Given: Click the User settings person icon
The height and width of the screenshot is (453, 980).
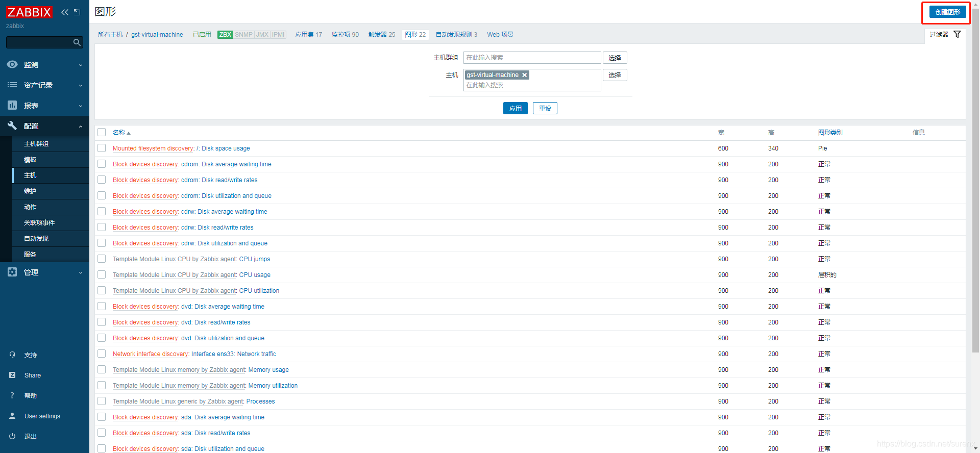Looking at the screenshot, I should click(12, 416).
